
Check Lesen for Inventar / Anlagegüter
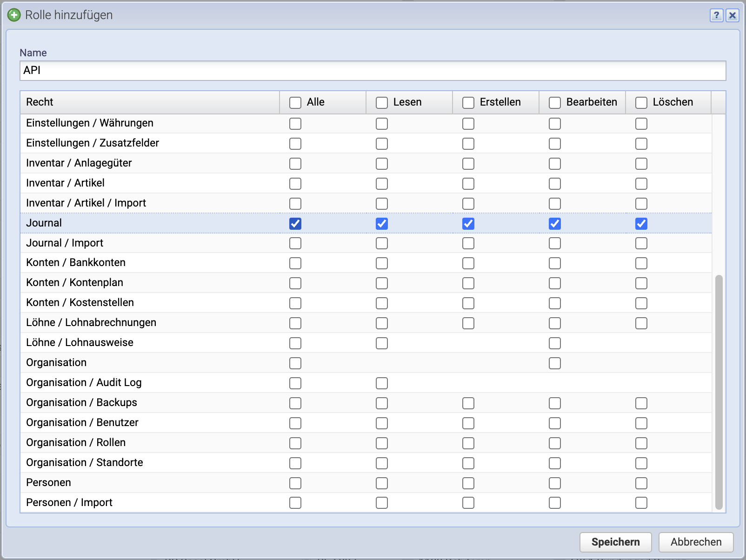(382, 164)
